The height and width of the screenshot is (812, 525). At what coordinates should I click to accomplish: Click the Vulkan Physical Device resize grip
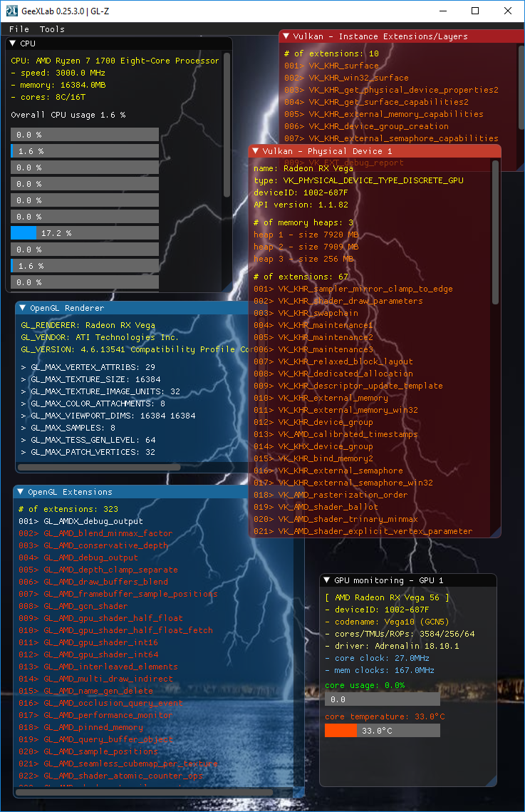pyautogui.click(x=496, y=533)
